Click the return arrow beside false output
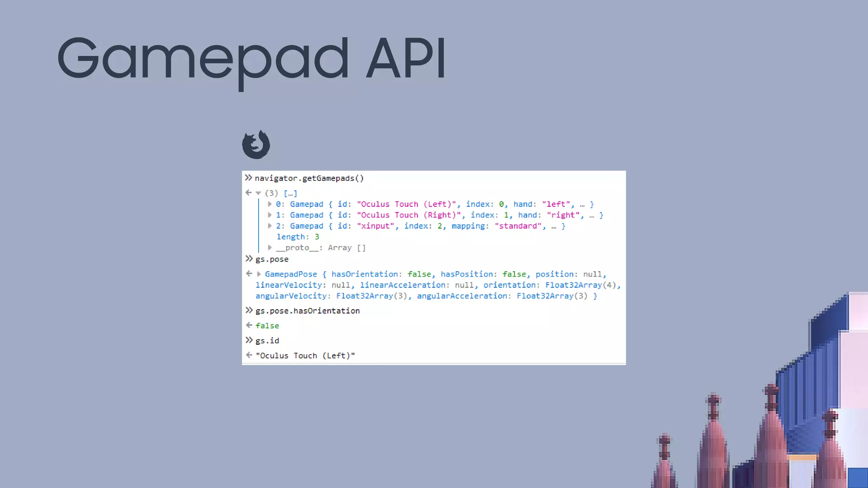 tap(249, 325)
